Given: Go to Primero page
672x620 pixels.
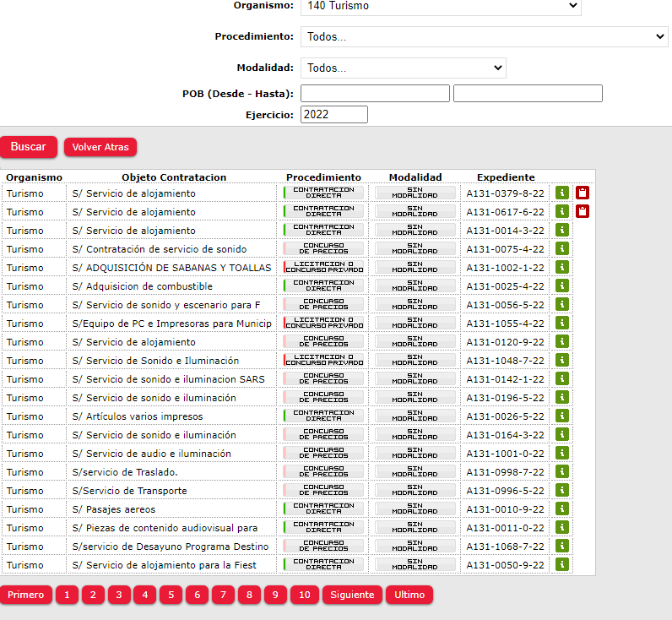Looking at the screenshot, I should (x=25, y=595).
